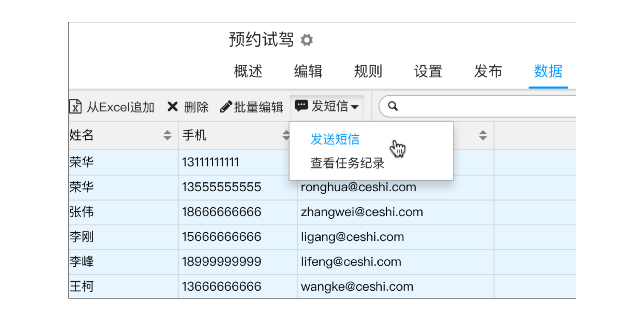This screenshot has height=320, width=644.
Task: Click the 规则 tab
Action: tap(367, 71)
